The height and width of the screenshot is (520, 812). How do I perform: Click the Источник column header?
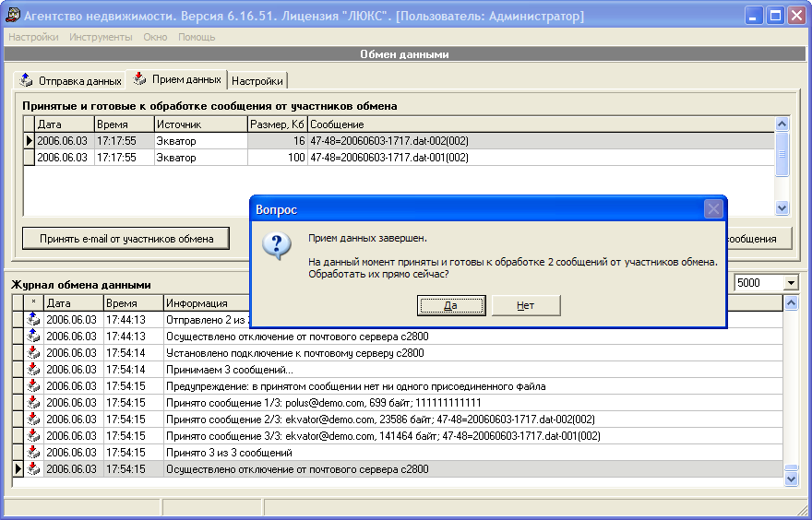(x=201, y=124)
